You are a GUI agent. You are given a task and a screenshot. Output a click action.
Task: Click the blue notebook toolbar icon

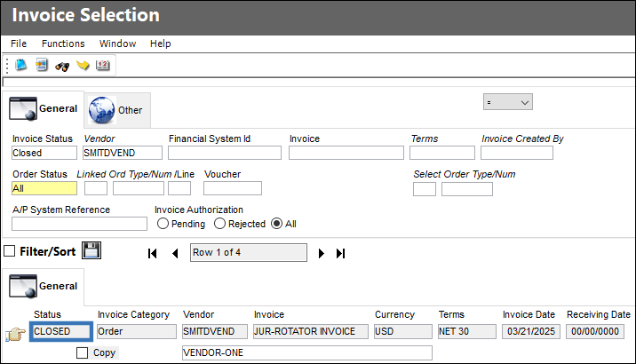[20, 65]
